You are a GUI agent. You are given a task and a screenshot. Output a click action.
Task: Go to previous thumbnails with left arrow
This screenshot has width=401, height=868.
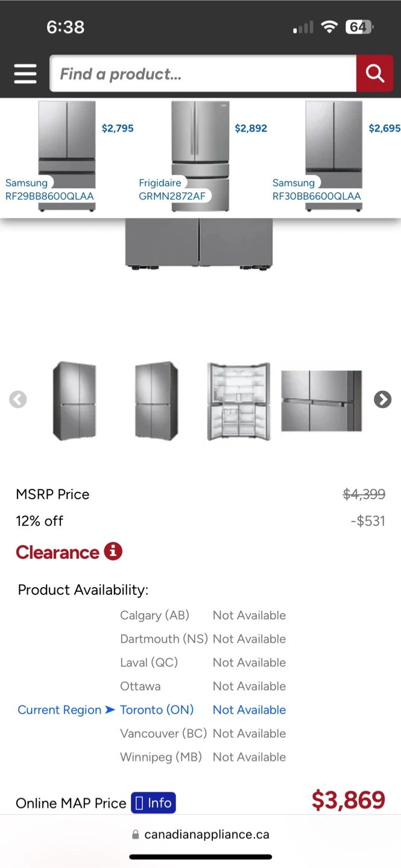point(18,400)
